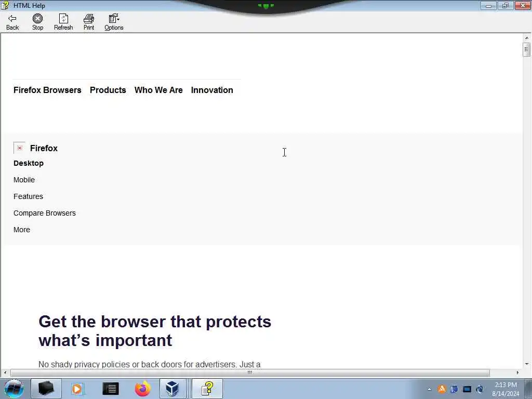
Task: Open the VirtualBox cube taskbar icon
Action: pos(172,389)
